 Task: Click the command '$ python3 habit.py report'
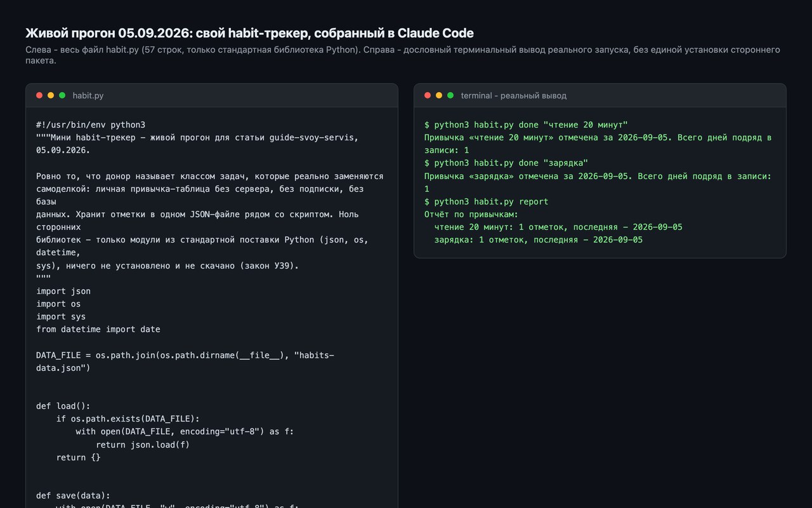tap(487, 201)
